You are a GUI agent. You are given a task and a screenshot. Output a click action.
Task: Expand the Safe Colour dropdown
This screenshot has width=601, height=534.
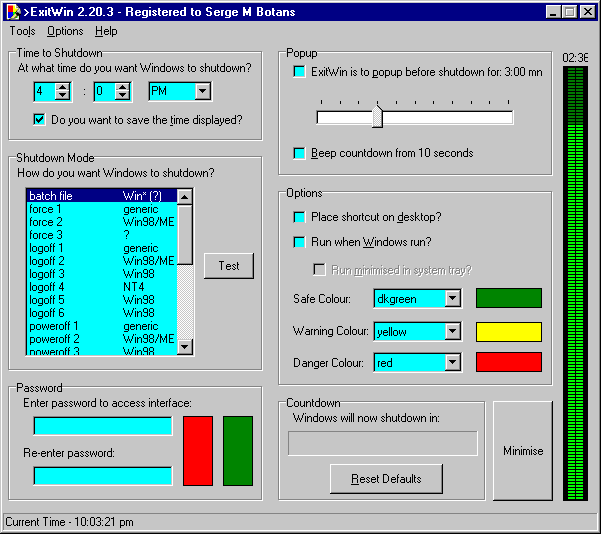point(452,298)
